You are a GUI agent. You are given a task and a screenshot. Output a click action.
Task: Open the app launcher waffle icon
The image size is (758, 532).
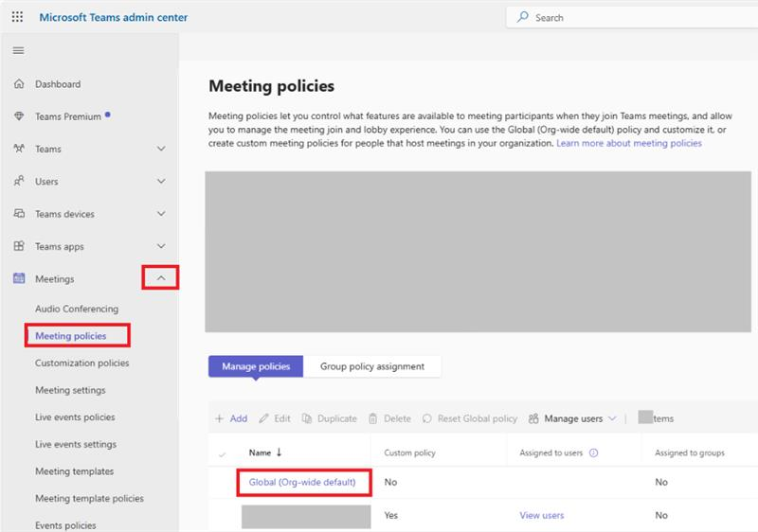[x=17, y=17]
